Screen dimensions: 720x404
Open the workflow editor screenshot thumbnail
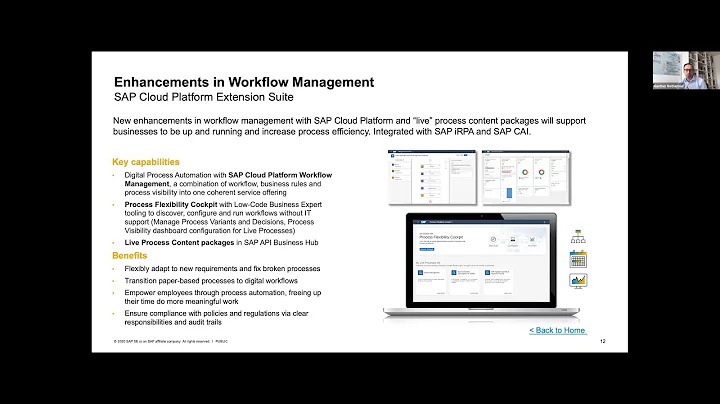tap(432, 177)
